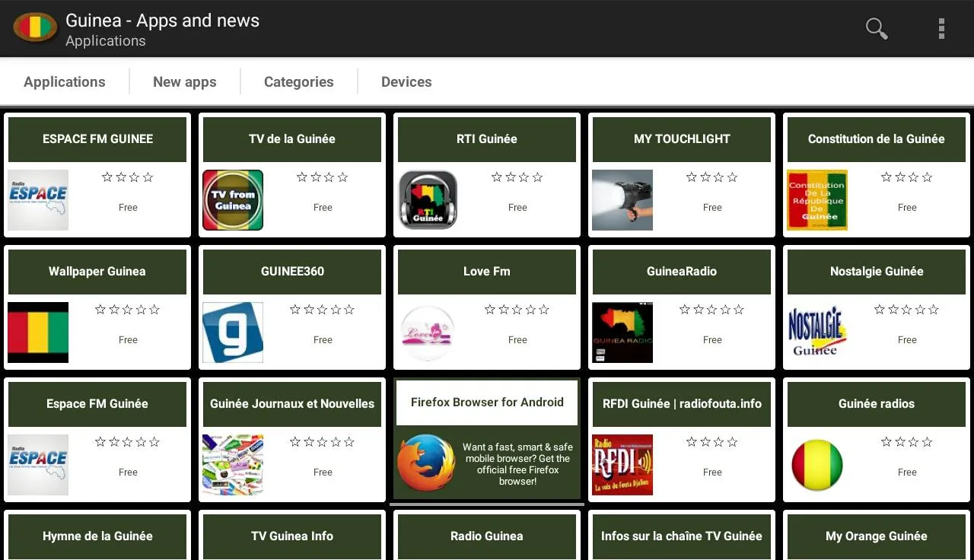Tap the Guinea flag app logo
974x560 pixels.
click(35, 28)
